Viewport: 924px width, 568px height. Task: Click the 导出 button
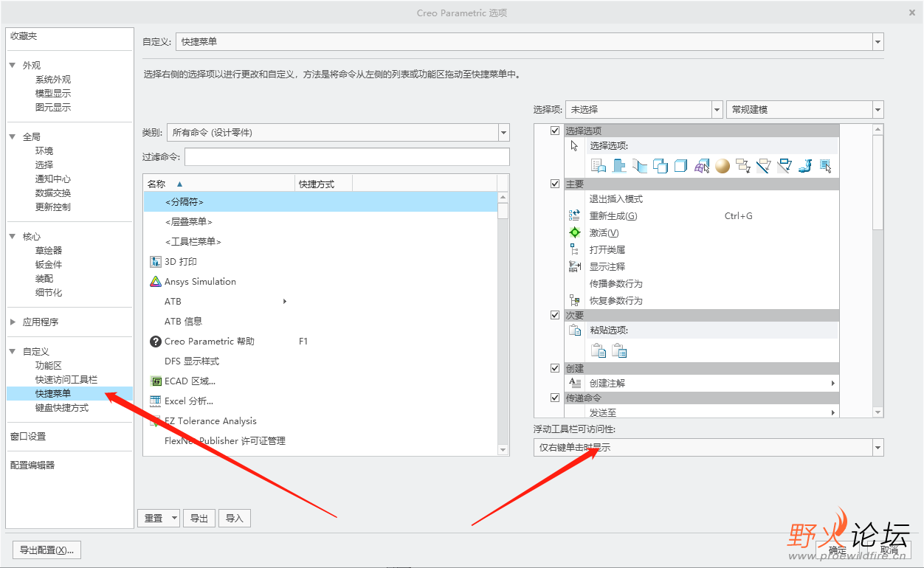click(199, 519)
